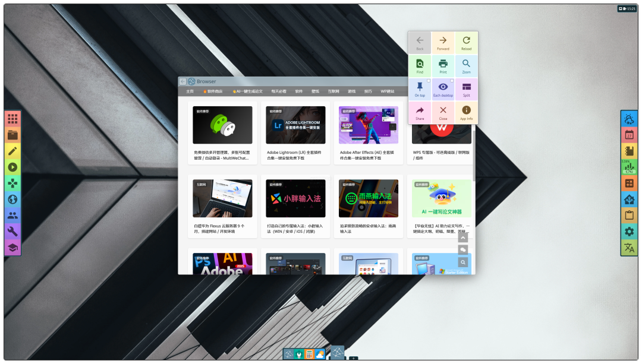This screenshot has height=364, width=642.
Task: Tick the Each desktop checkbox
Action: [x=452, y=81]
